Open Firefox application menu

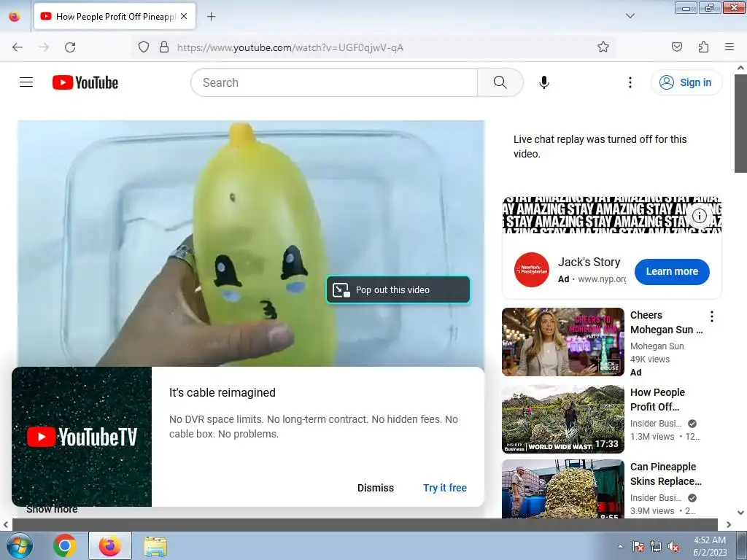coord(729,47)
